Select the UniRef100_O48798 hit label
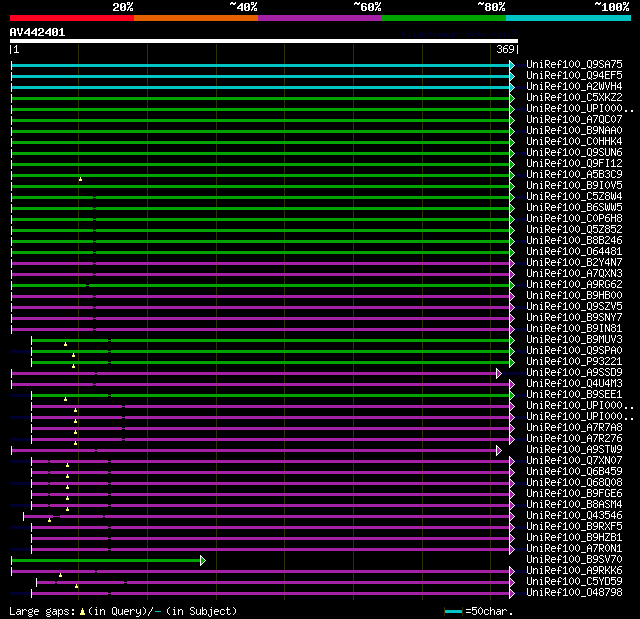Viewport: 640px width, 619px height. pos(574,592)
